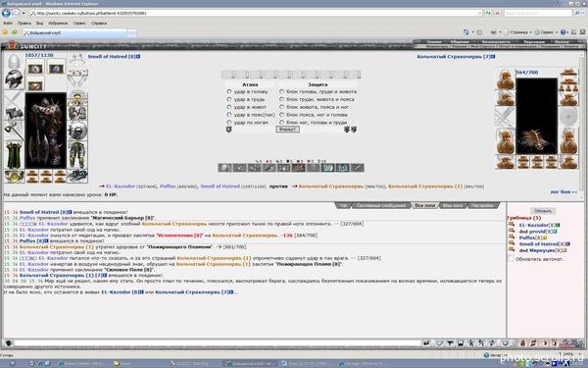This screenshot has height=368, width=588.
Task: Select attack 'удар по ногам'
Action: (x=228, y=123)
